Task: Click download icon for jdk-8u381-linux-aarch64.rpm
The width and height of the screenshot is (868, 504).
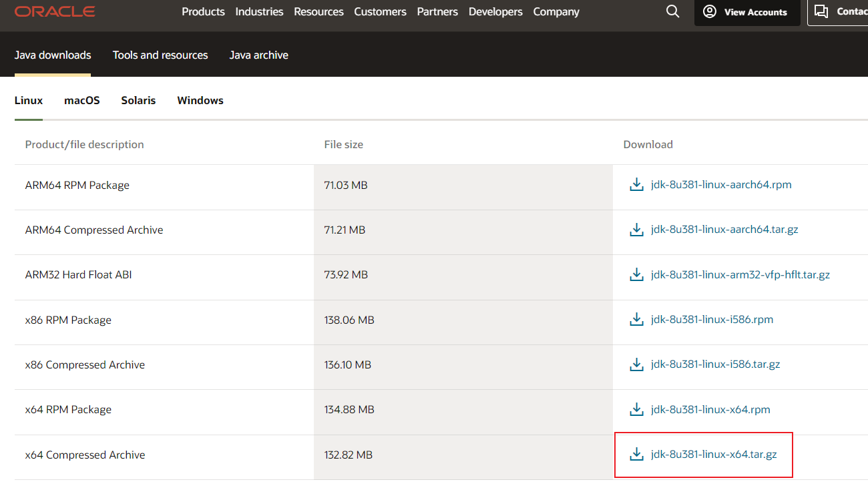Action: point(637,184)
